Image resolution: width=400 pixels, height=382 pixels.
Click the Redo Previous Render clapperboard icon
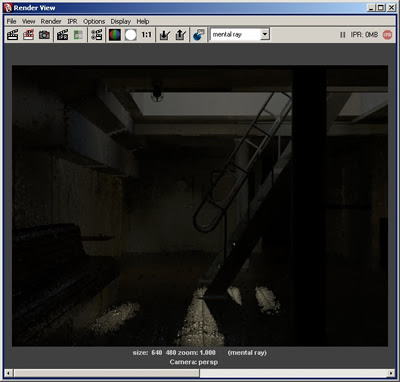[13, 35]
